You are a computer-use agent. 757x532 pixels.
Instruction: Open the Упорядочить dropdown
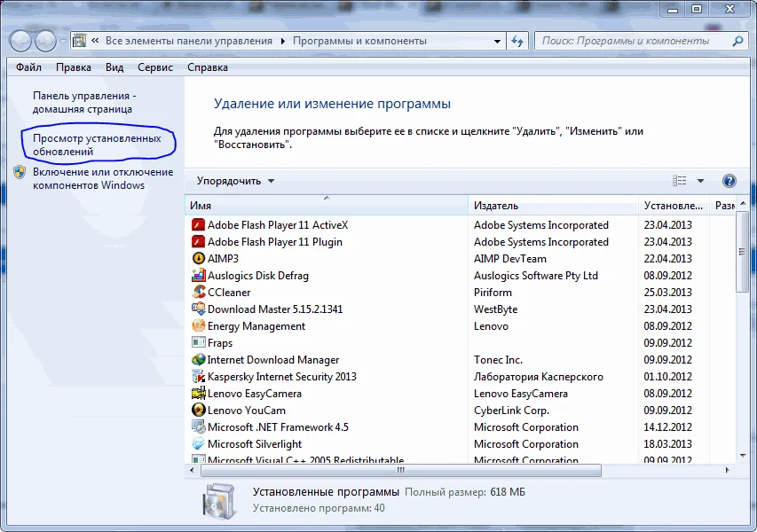pyautogui.click(x=235, y=181)
